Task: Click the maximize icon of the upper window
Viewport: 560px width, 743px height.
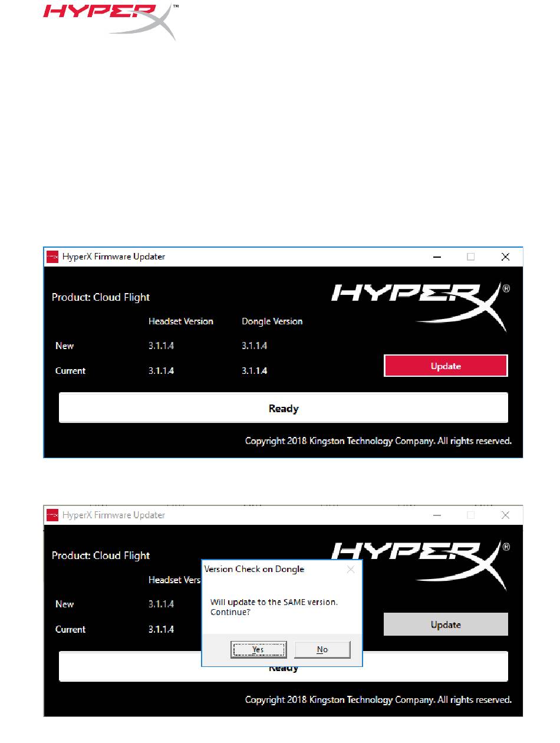Action: 471,257
